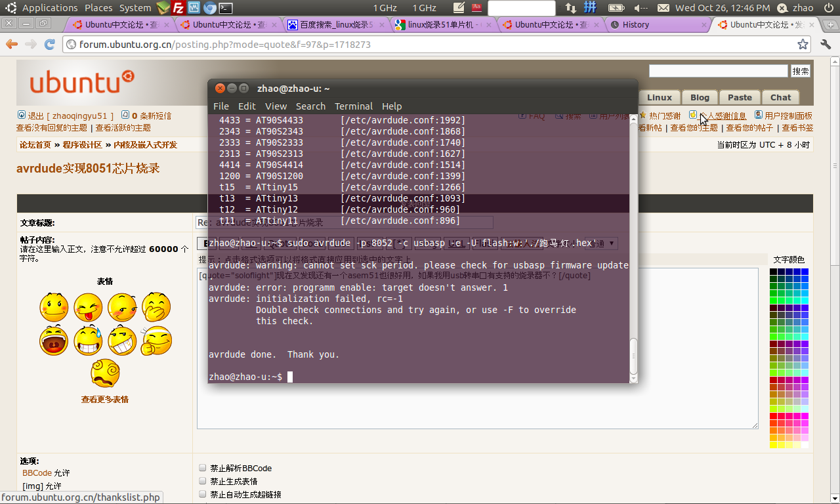840x504 pixels.
Task: Bookmark this page with star icon
Action: pyautogui.click(x=803, y=44)
